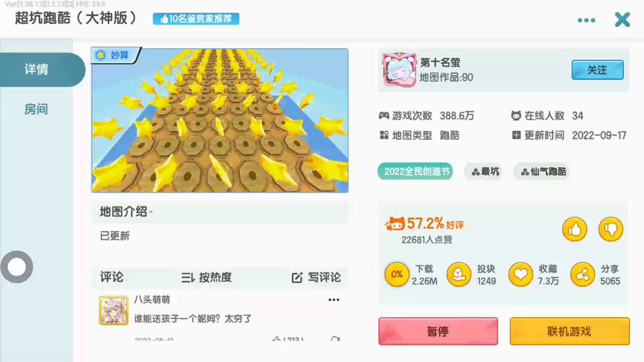Screen dimensions: 644x362
Task: Open options for 八头萌萌's comment
Action: [334, 300]
